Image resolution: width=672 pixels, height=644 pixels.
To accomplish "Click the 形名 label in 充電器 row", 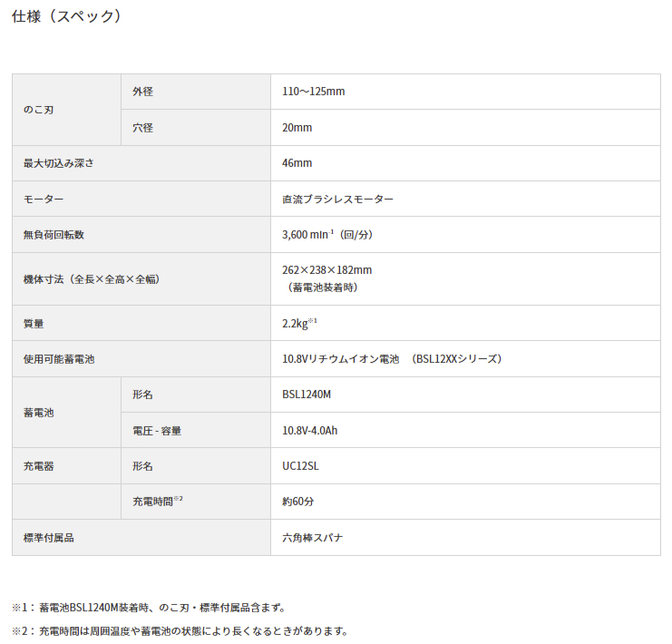I will coord(196,466).
